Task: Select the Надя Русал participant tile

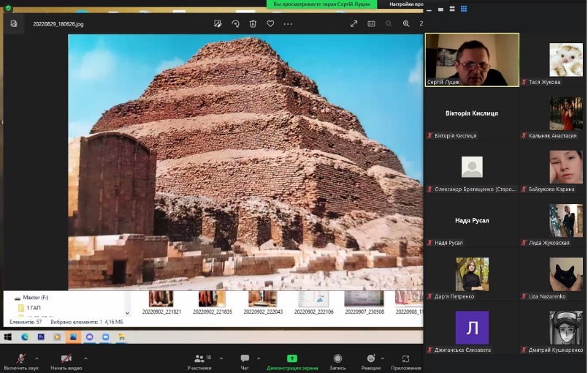Action: [472, 221]
